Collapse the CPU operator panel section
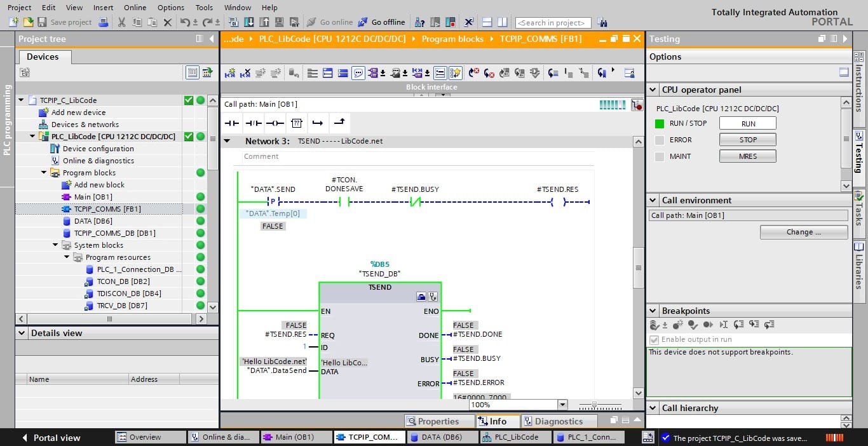 [x=653, y=90]
